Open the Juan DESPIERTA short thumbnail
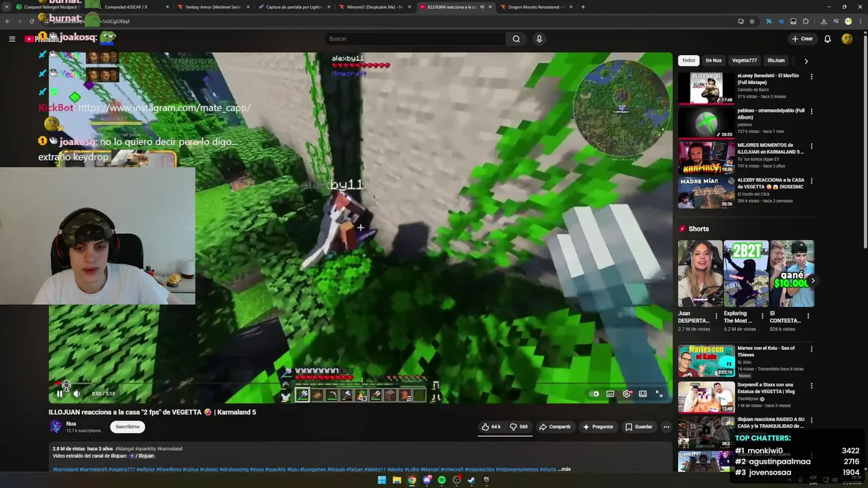This screenshot has height=488, width=868. coord(700,274)
